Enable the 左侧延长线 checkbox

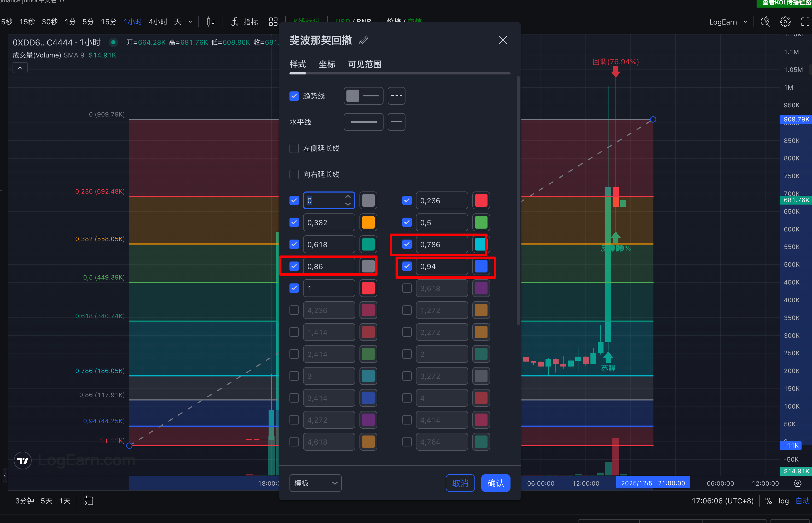pos(294,148)
